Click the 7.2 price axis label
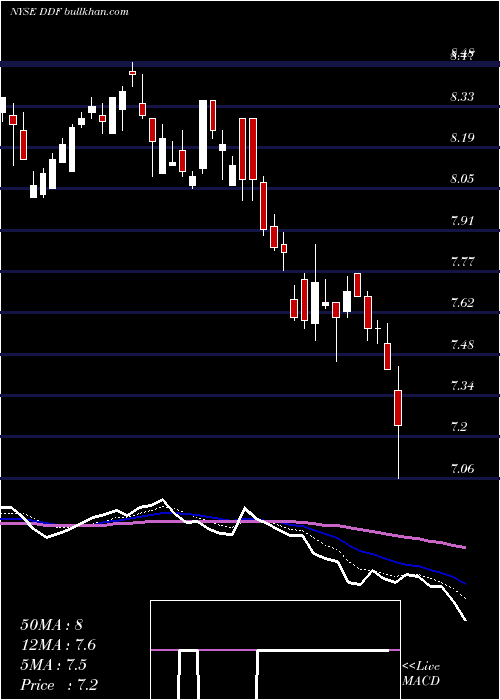Screen dimensions: 500x700 click(x=459, y=427)
